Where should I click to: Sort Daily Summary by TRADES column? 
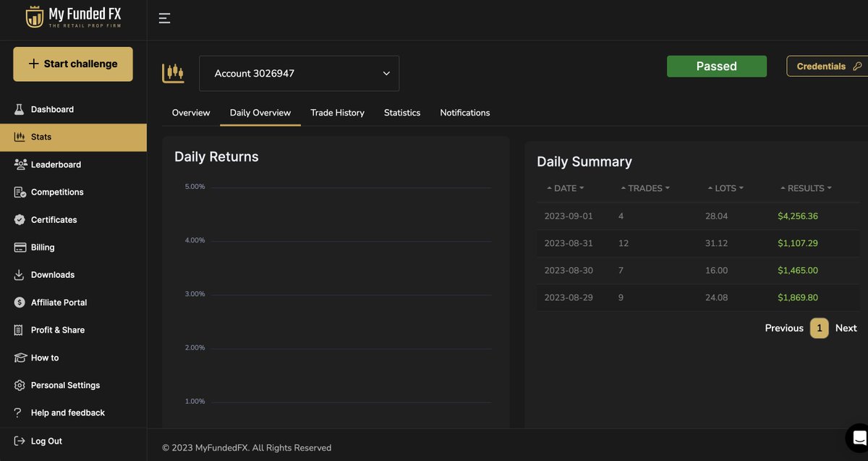pos(645,188)
